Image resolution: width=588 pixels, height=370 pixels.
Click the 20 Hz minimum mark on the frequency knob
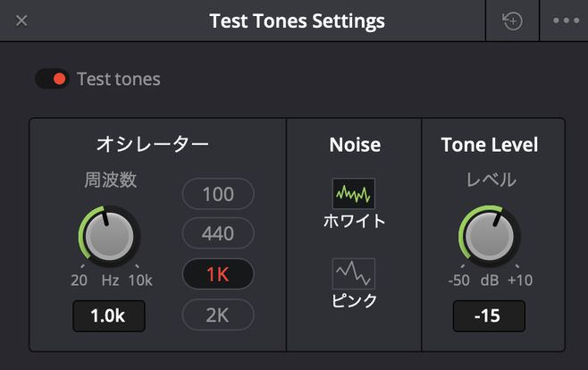click(x=80, y=280)
